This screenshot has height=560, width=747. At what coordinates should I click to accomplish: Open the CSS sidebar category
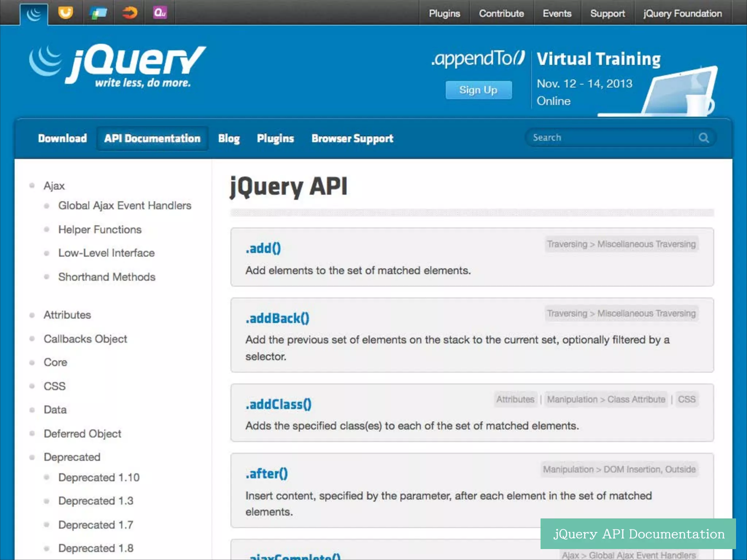pos(55,386)
